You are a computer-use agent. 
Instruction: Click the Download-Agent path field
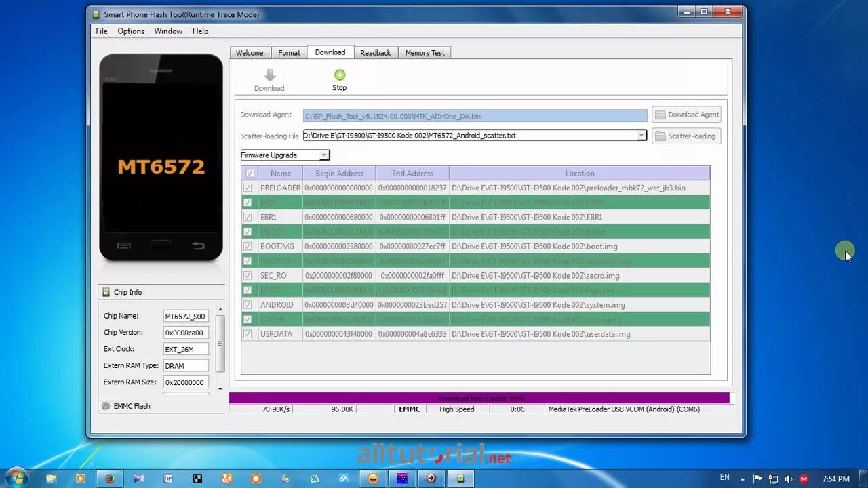pos(475,116)
